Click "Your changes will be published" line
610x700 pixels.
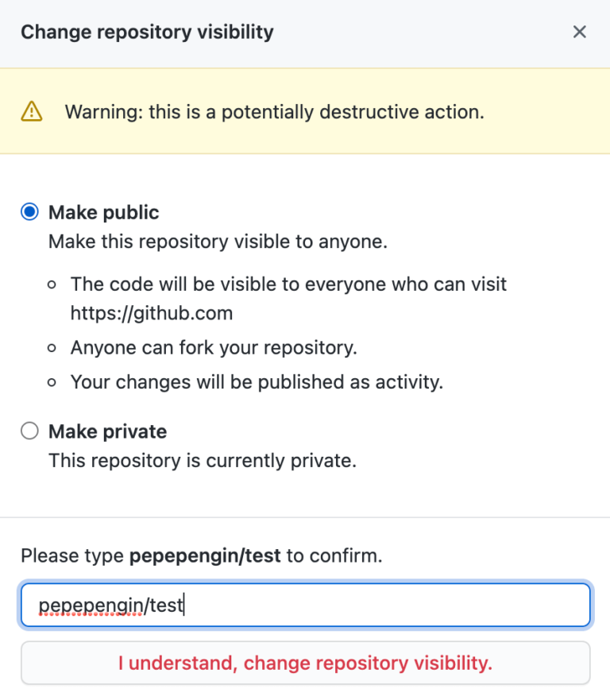(257, 381)
